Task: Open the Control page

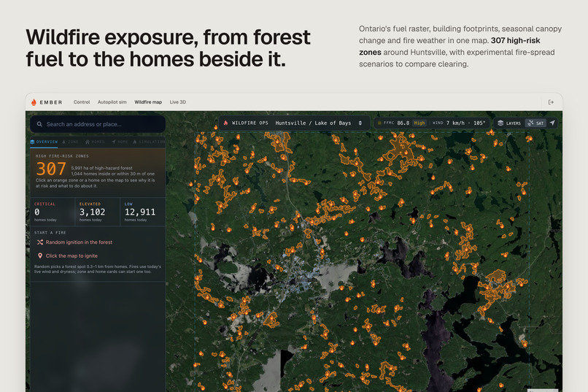Action: click(82, 102)
